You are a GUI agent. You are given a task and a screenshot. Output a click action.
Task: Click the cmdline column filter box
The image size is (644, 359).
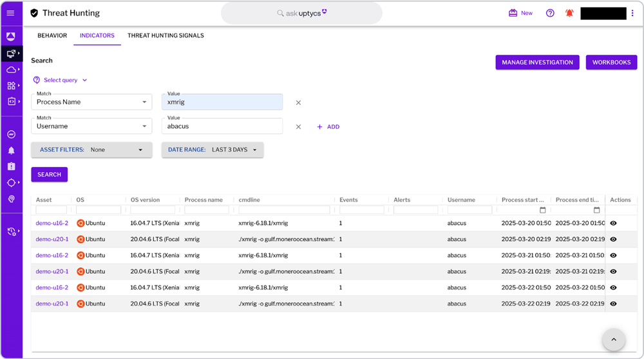(x=284, y=209)
